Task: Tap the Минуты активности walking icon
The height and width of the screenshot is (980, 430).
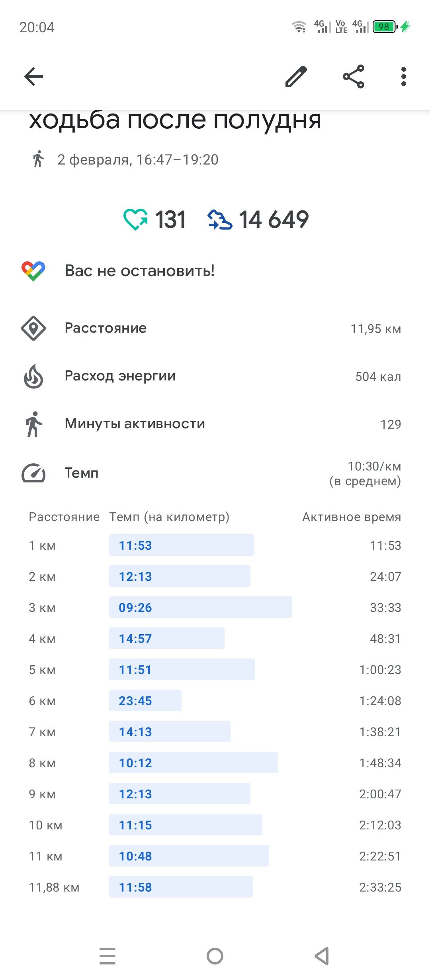Action: (34, 424)
